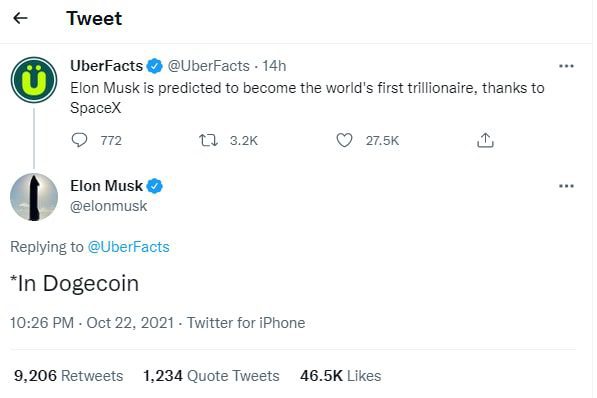The width and height of the screenshot is (597, 398).
Task: Open the Twitter for iPhone source link
Action: point(246,323)
